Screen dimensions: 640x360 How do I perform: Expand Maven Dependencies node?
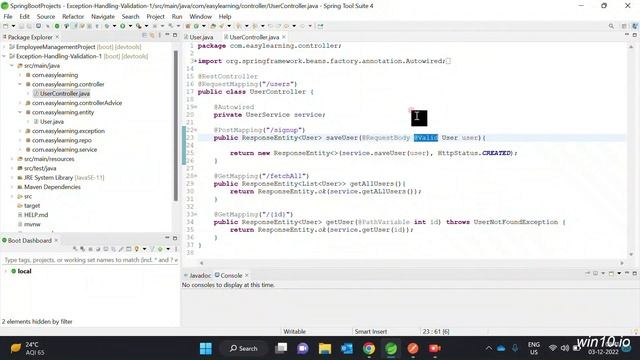[x=12, y=187]
